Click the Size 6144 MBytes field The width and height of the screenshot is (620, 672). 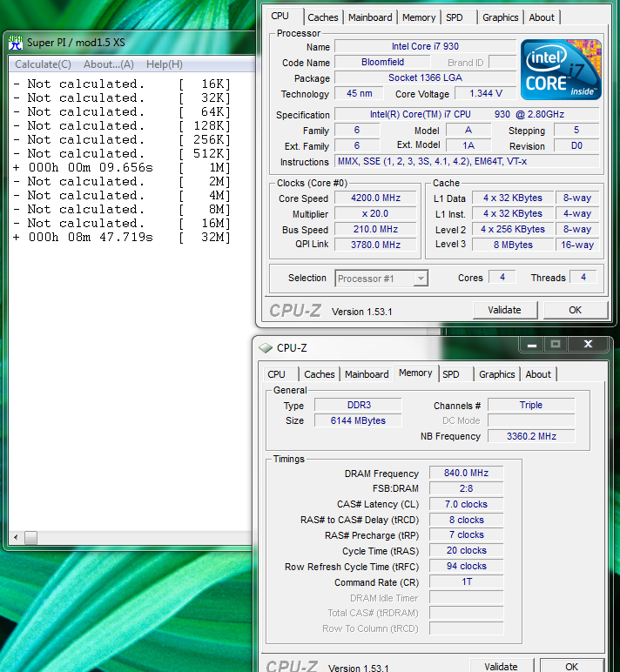coord(359,420)
